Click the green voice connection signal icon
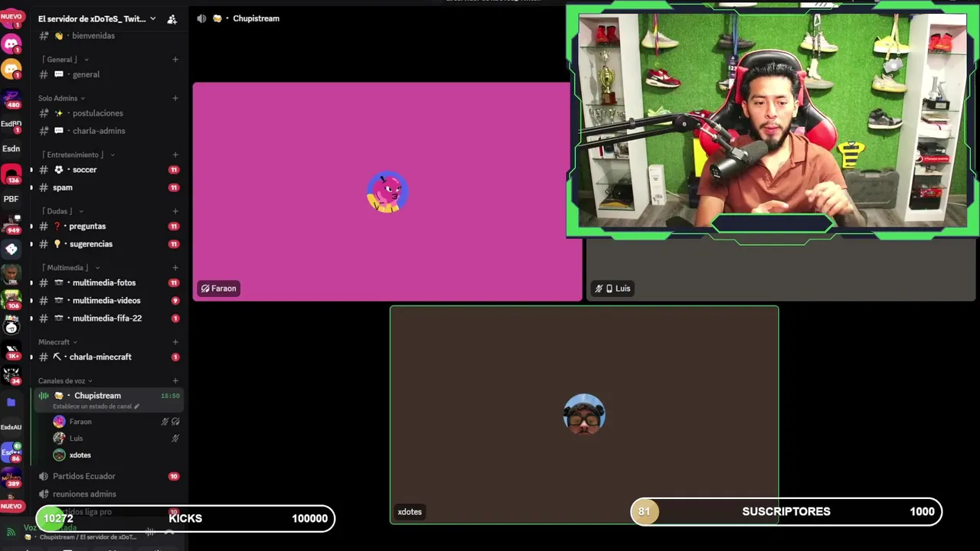This screenshot has height=551, width=980. [x=11, y=532]
